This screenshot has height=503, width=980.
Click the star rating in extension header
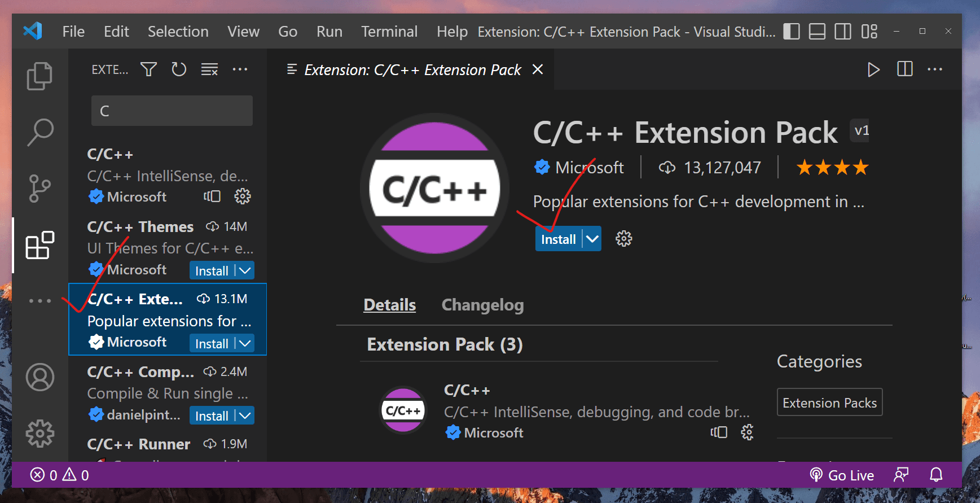point(832,167)
